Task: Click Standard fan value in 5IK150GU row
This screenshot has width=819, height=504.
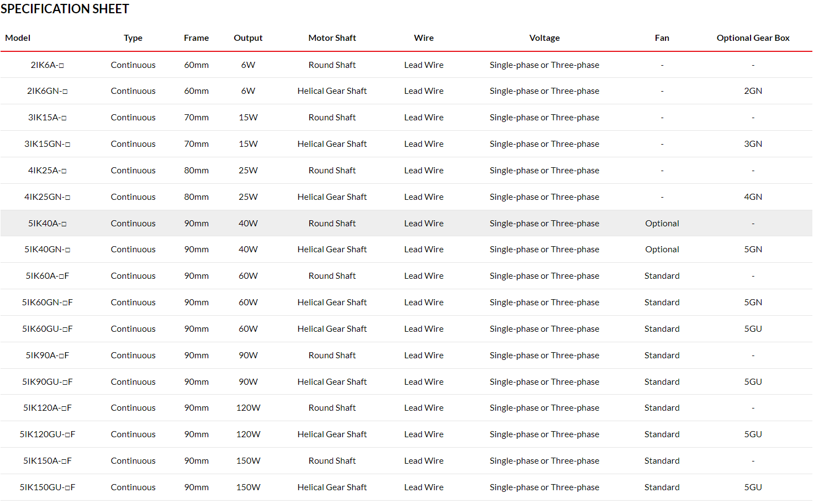Action: tap(662, 487)
